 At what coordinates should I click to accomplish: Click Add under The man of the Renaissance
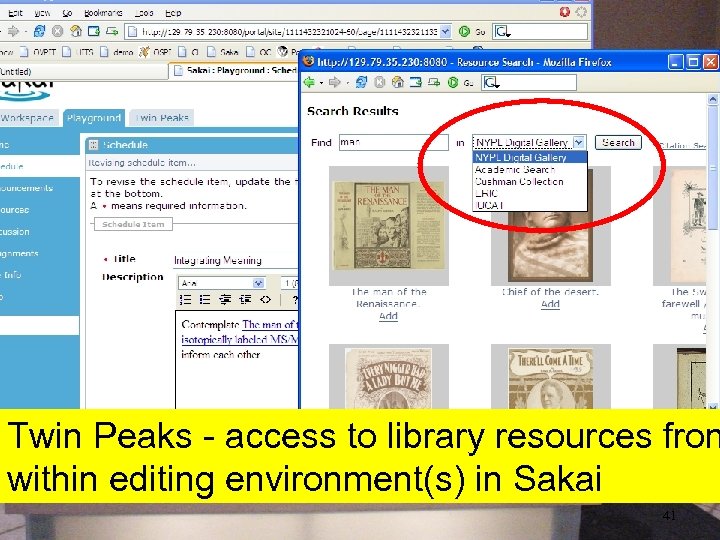click(x=388, y=316)
